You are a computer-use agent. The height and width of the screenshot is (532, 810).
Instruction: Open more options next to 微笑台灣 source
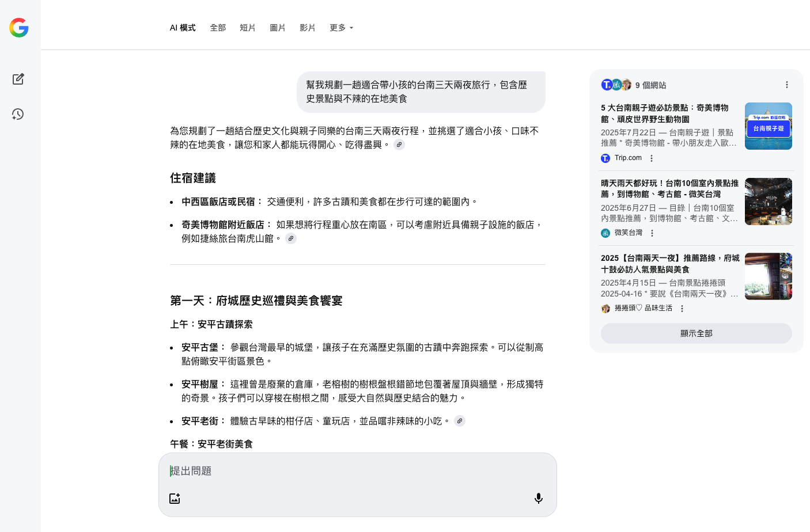652,233
